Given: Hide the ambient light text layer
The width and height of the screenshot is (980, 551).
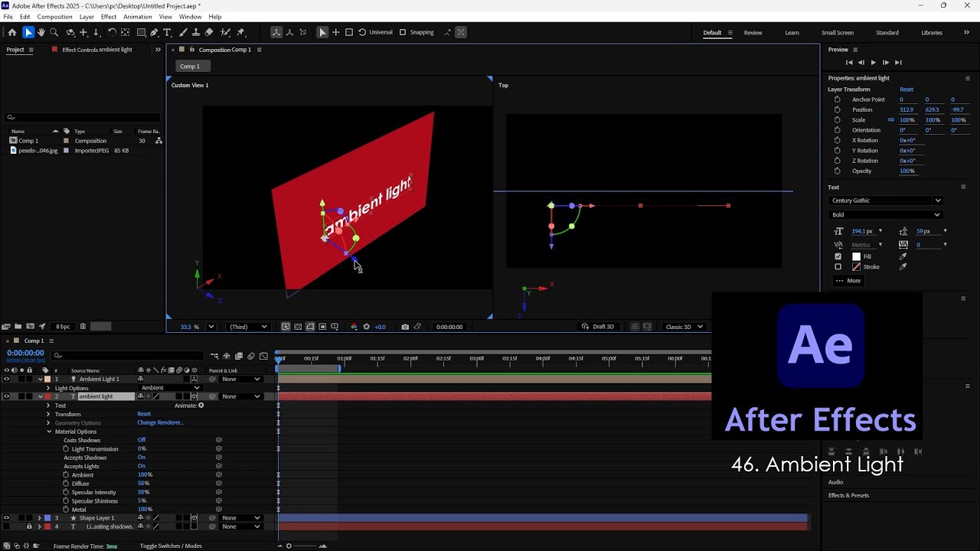Looking at the screenshot, I should [6, 396].
